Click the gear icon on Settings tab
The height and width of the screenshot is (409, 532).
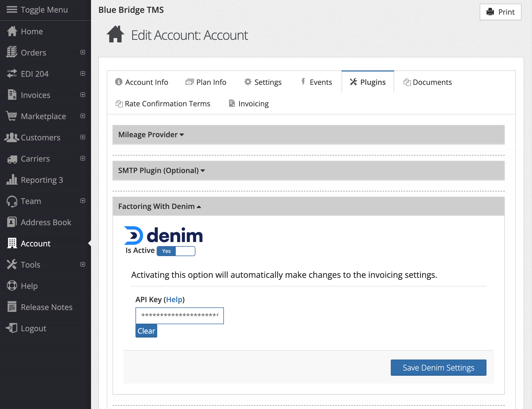click(248, 82)
